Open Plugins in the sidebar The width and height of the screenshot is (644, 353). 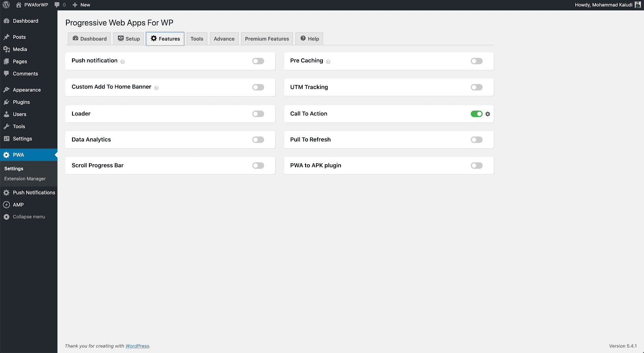(29, 102)
